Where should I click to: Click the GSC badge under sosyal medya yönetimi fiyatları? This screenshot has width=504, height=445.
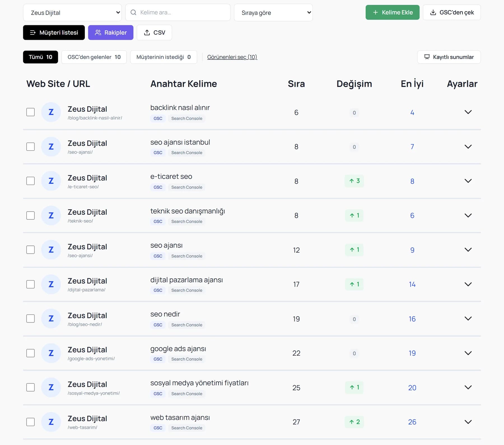158,394
